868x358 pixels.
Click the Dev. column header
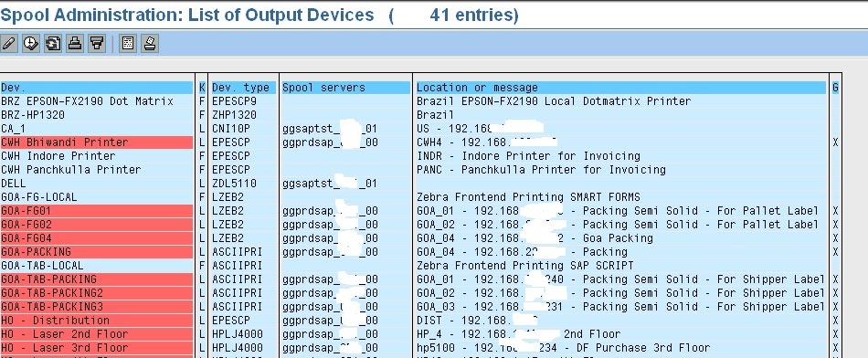97,88
